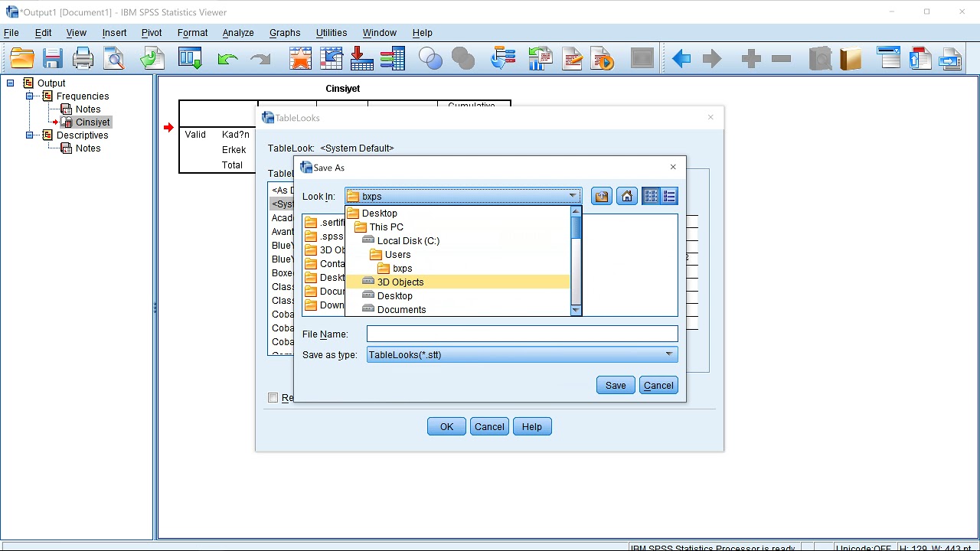Click the Go to Variable red arrow icon

point(361,58)
